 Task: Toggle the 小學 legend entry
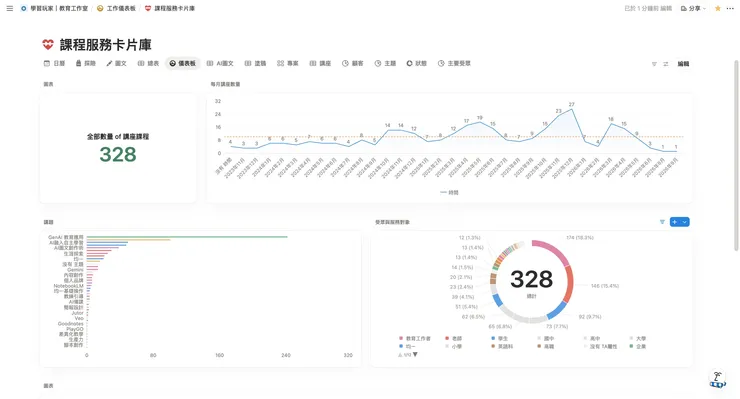pyautogui.click(x=454, y=347)
